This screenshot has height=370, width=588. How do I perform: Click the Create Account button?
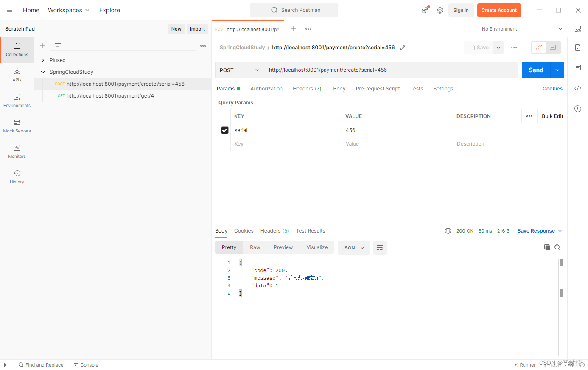point(499,10)
